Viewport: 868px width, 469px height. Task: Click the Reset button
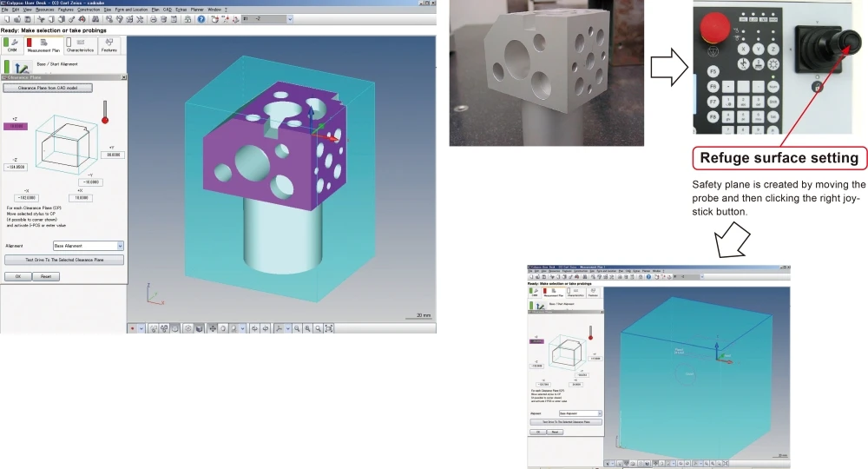pyautogui.click(x=45, y=276)
